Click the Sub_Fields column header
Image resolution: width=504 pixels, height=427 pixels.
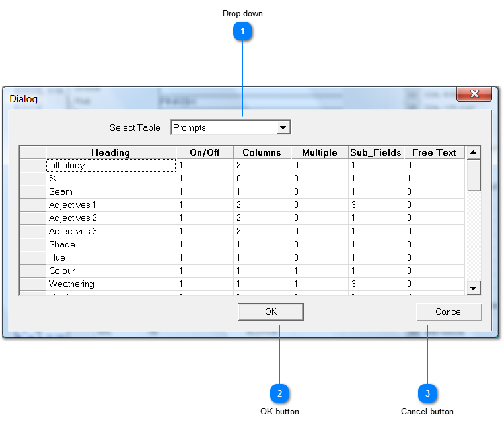point(375,152)
